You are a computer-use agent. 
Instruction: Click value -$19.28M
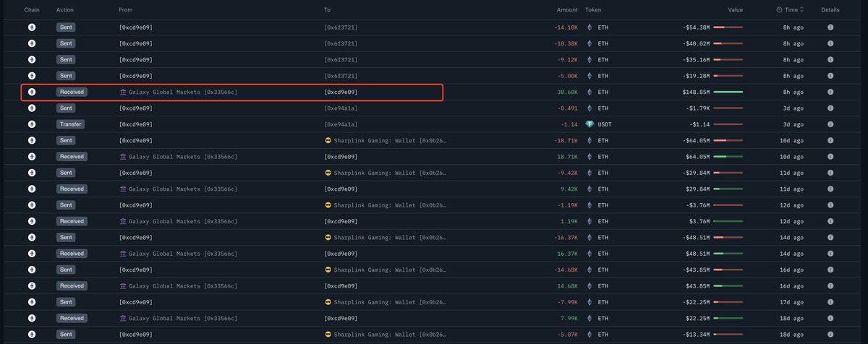click(x=696, y=76)
